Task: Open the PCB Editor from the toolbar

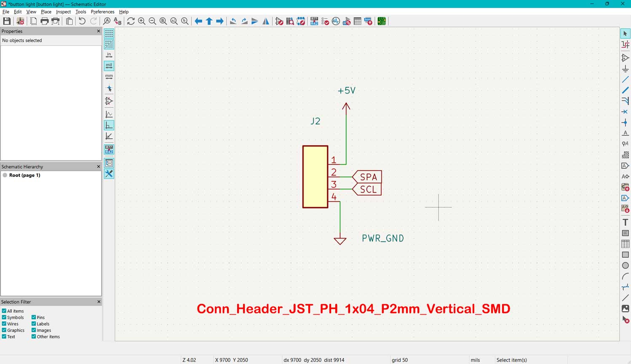Action: point(381,21)
